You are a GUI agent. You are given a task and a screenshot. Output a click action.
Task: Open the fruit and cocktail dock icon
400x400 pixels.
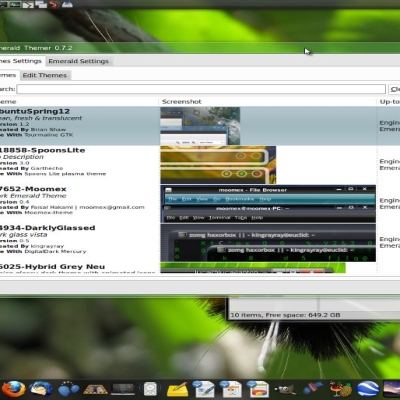(340, 389)
